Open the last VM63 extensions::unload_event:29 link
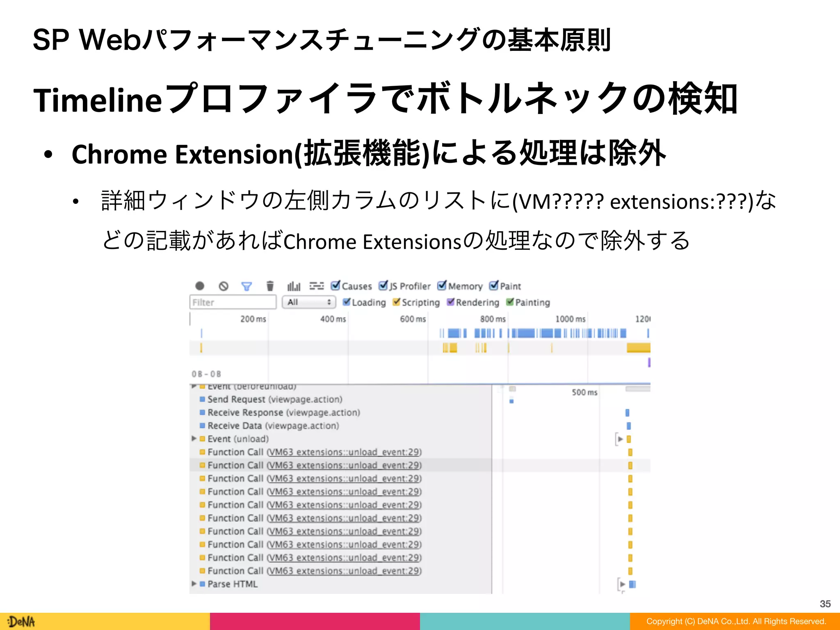 [344, 571]
